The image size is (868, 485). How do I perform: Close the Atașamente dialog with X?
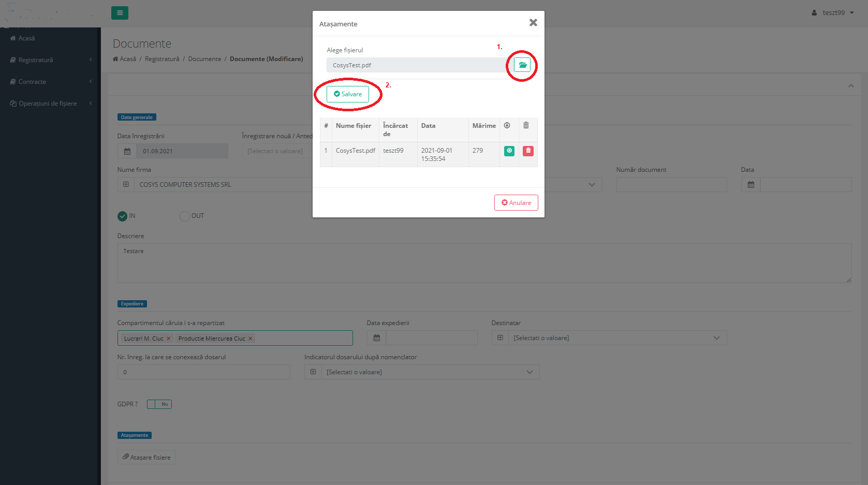click(533, 23)
